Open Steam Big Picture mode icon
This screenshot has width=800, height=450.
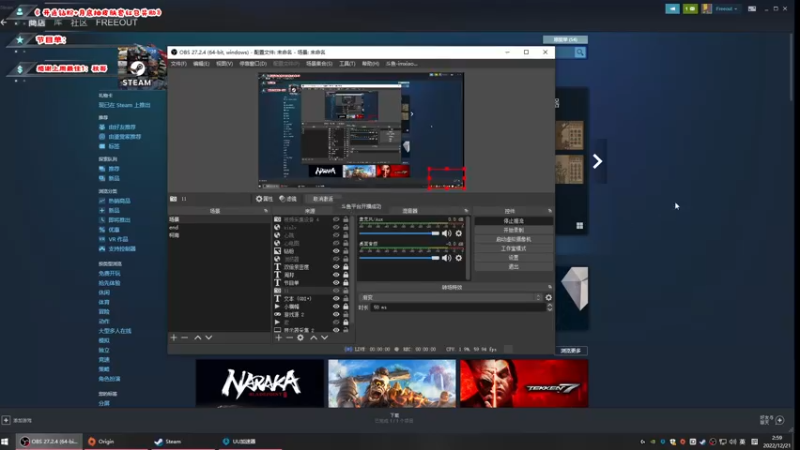coord(752,9)
